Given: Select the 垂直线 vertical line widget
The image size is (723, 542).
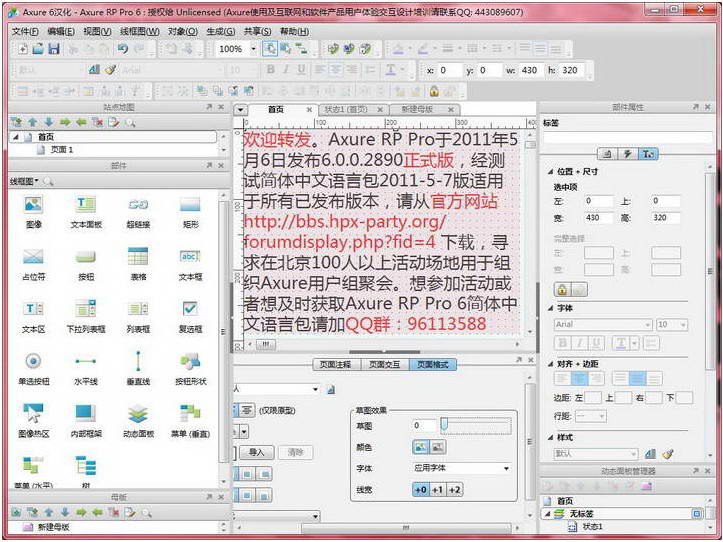Looking at the screenshot, I should (138, 369).
